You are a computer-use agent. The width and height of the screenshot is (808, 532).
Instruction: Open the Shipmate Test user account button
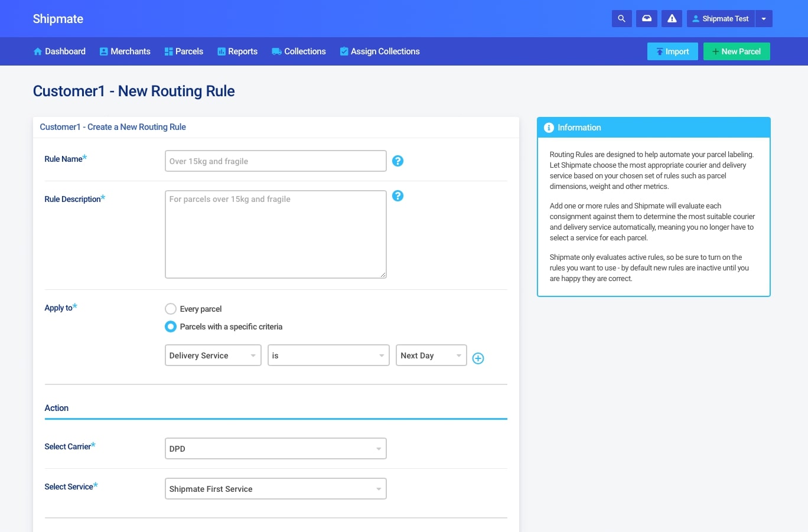click(x=721, y=19)
